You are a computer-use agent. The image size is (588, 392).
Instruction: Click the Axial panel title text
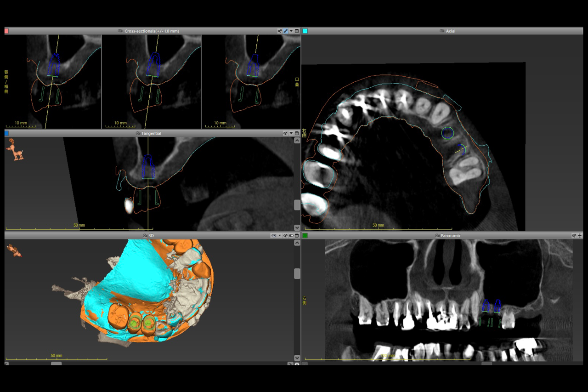[x=451, y=31]
